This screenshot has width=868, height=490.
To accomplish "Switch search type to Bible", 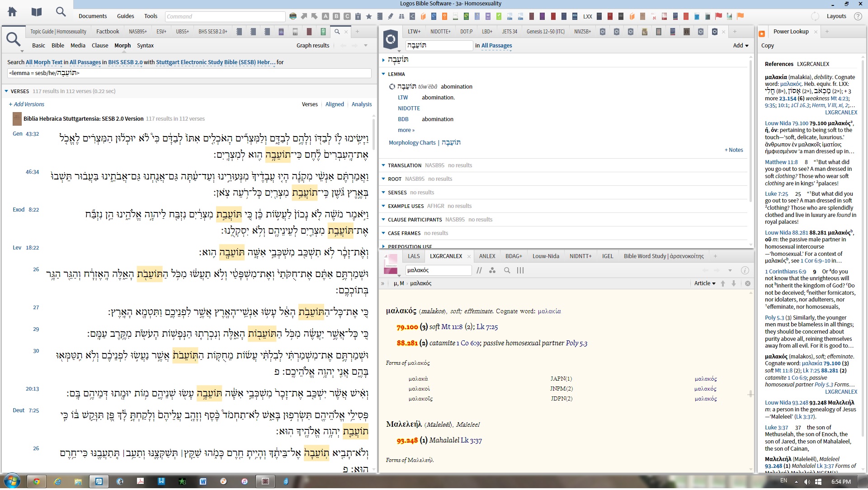I will (x=58, y=46).
